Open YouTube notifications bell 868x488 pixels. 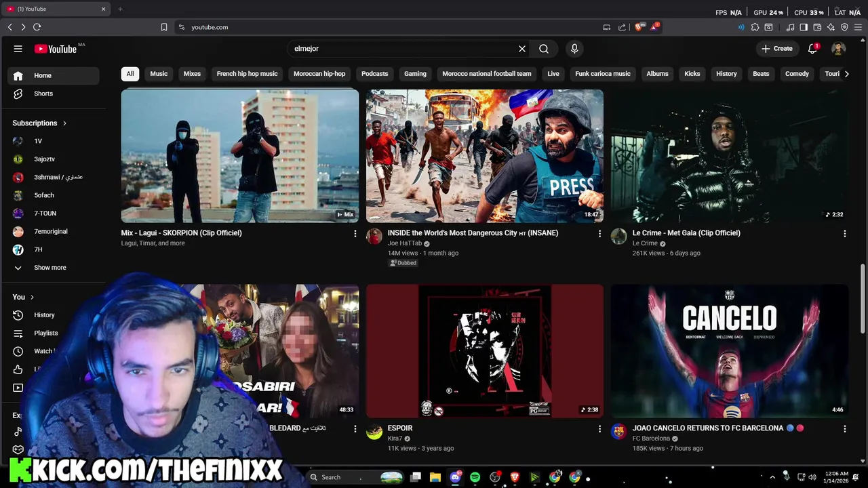click(x=812, y=49)
